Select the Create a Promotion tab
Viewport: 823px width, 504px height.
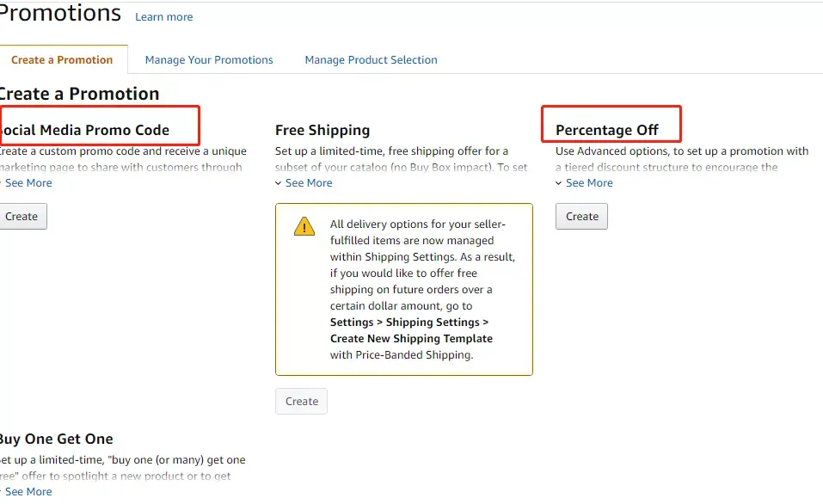click(62, 60)
